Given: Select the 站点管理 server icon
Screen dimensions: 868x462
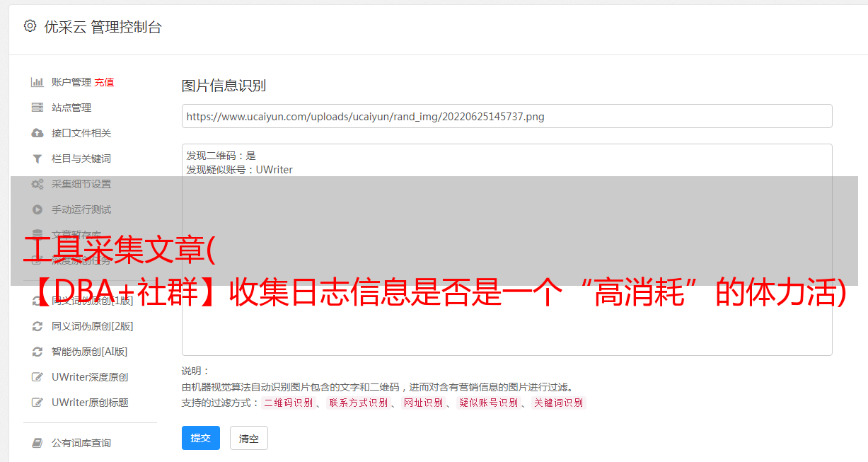Looking at the screenshot, I should pos(37,108).
